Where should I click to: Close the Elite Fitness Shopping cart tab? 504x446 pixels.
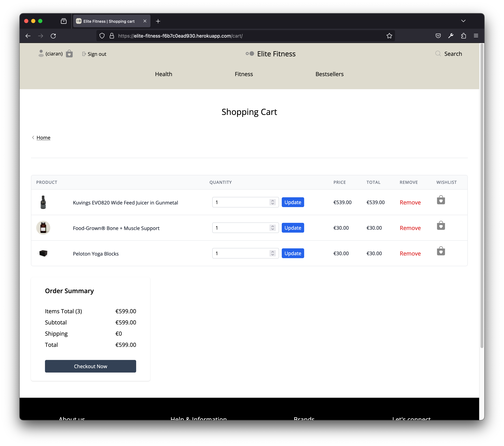pyautogui.click(x=145, y=21)
